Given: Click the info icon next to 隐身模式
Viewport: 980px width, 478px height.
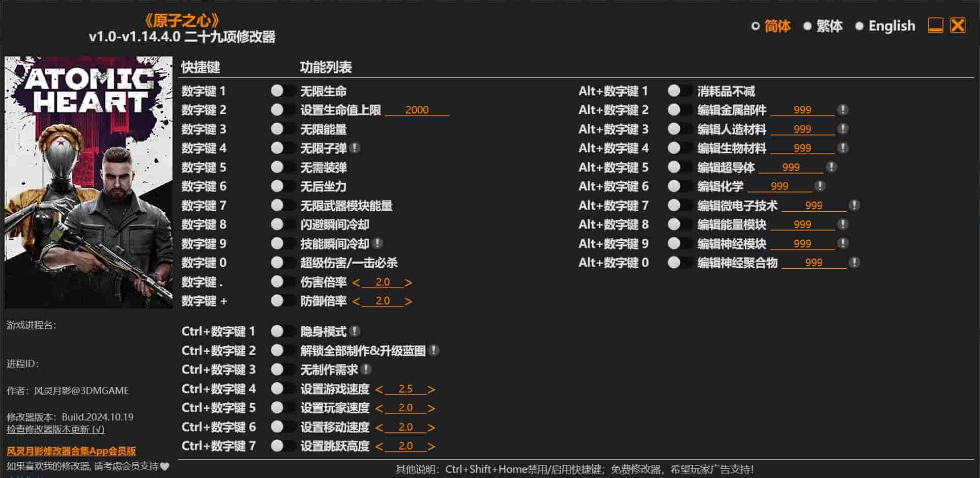Looking at the screenshot, I should click(355, 331).
